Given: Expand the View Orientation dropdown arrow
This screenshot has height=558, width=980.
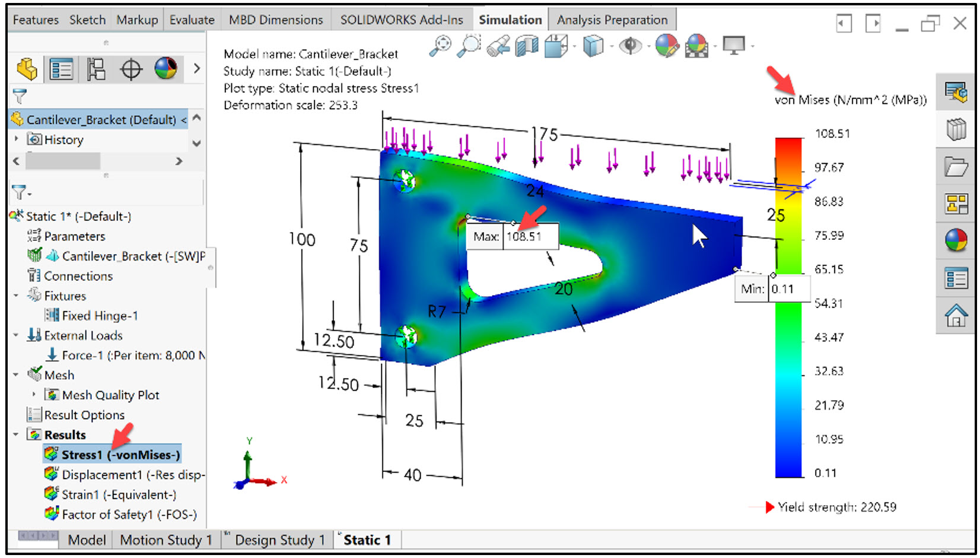Looking at the screenshot, I should click(574, 46).
